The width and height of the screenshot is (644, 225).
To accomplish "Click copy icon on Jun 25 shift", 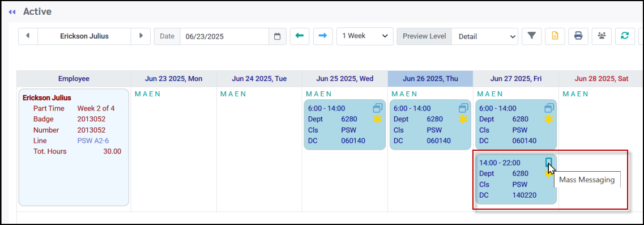I will pyautogui.click(x=378, y=108).
